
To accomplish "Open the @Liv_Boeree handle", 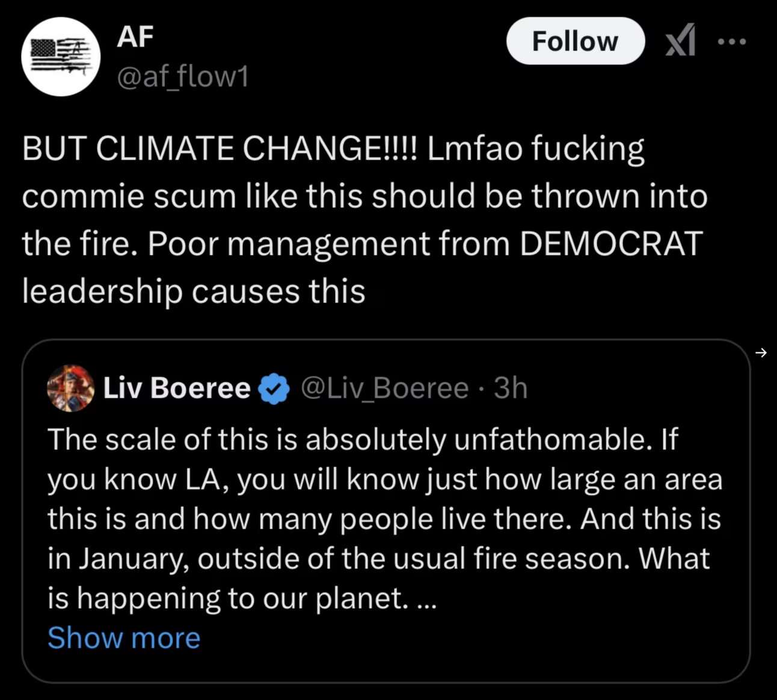I will point(384,388).
